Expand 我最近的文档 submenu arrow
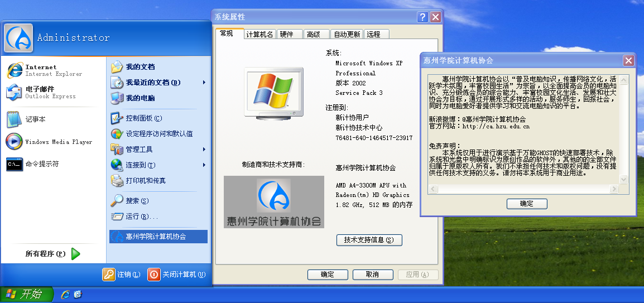This screenshot has width=644, height=303. click(x=204, y=83)
